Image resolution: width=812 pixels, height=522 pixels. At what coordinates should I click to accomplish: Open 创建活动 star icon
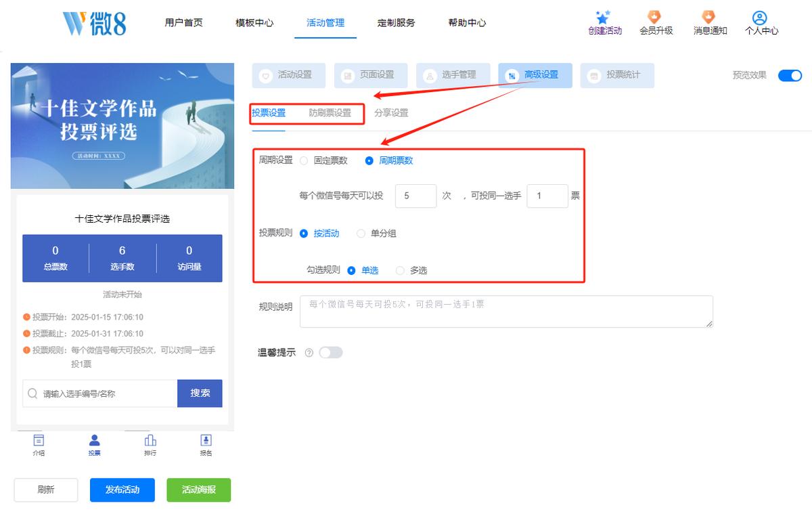pos(604,17)
